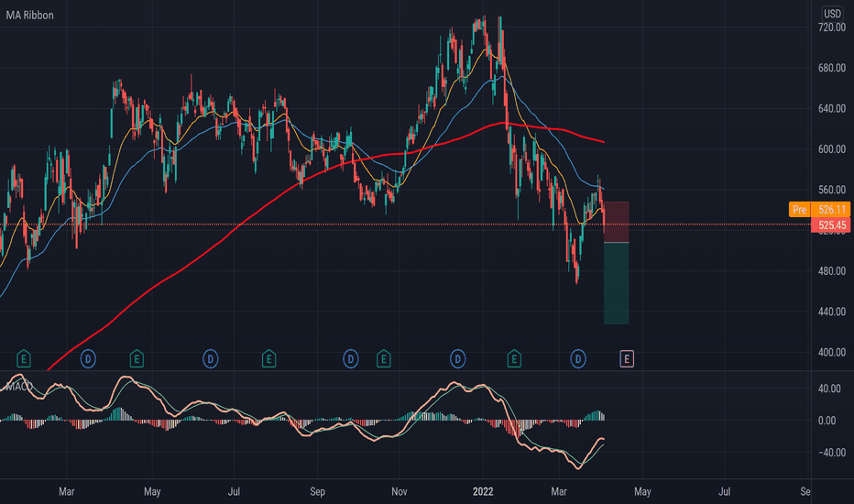The image size is (854, 504).
Task: Click the Nov label on the time axis
Action: [400, 491]
